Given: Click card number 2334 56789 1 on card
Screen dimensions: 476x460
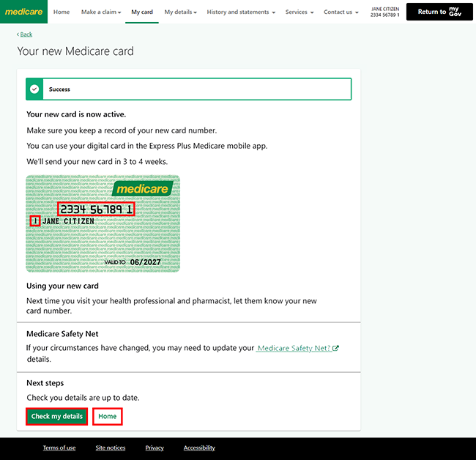Looking at the screenshot, I should pyautogui.click(x=96, y=209).
